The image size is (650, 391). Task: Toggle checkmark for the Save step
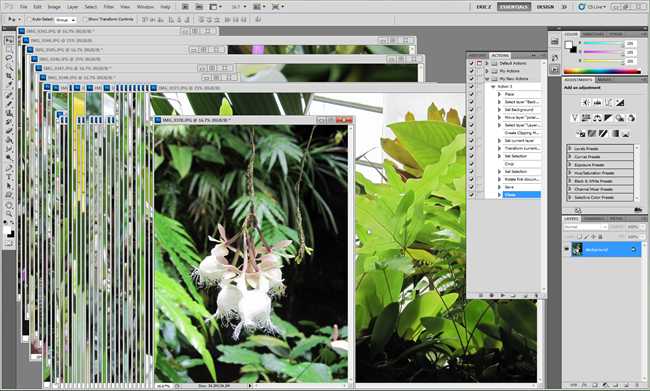click(471, 187)
